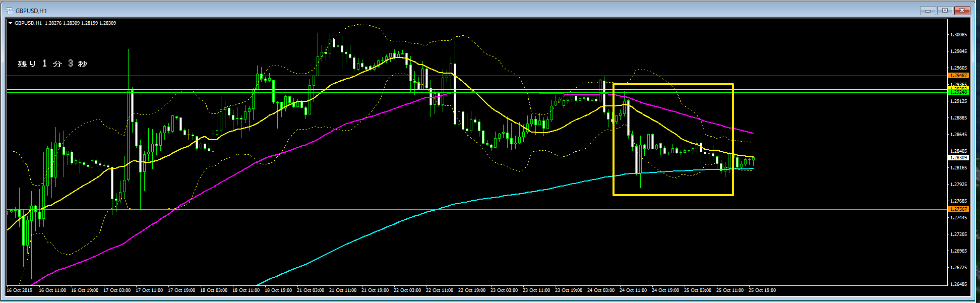Screen dimensions: 980x303
Task: Click the 18 Oct 03:00 time axis label
Action: 214,290
